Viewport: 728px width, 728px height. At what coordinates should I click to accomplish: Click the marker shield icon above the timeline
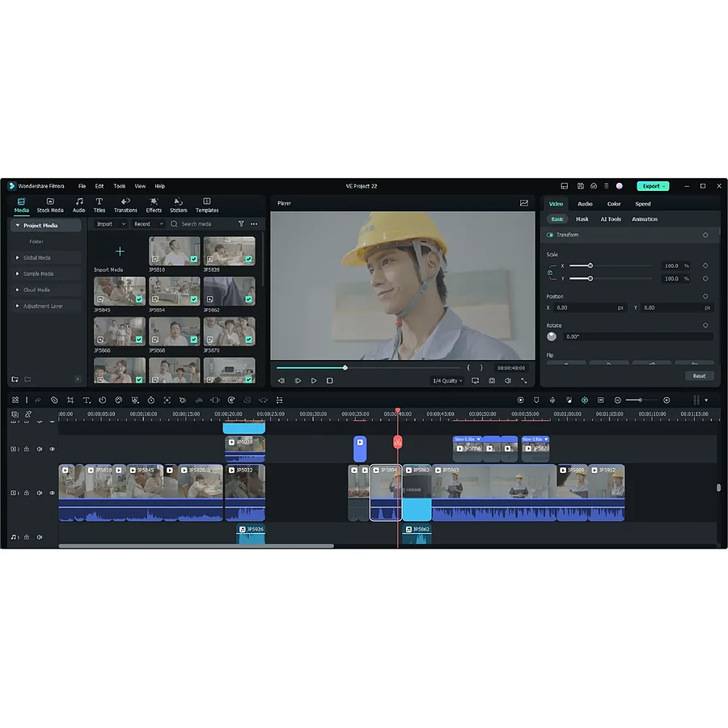click(536, 400)
